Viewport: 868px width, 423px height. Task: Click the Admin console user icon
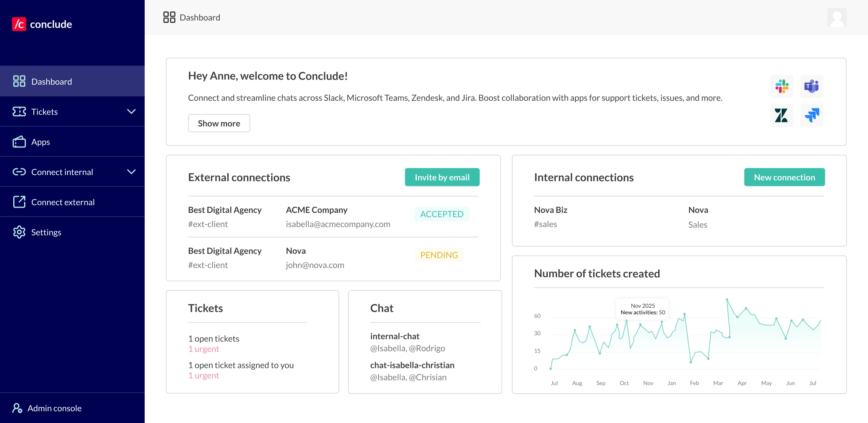(x=17, y=408)
